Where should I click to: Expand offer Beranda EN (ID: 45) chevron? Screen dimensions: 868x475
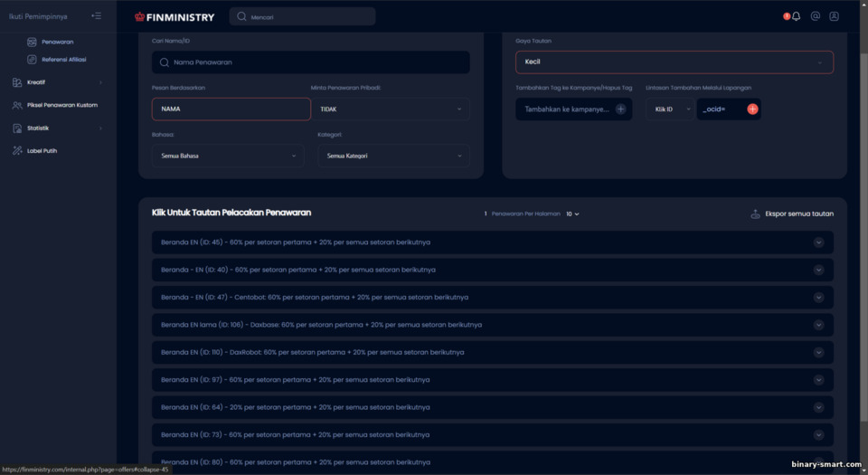pyautogui.click(x=818, y=242)
